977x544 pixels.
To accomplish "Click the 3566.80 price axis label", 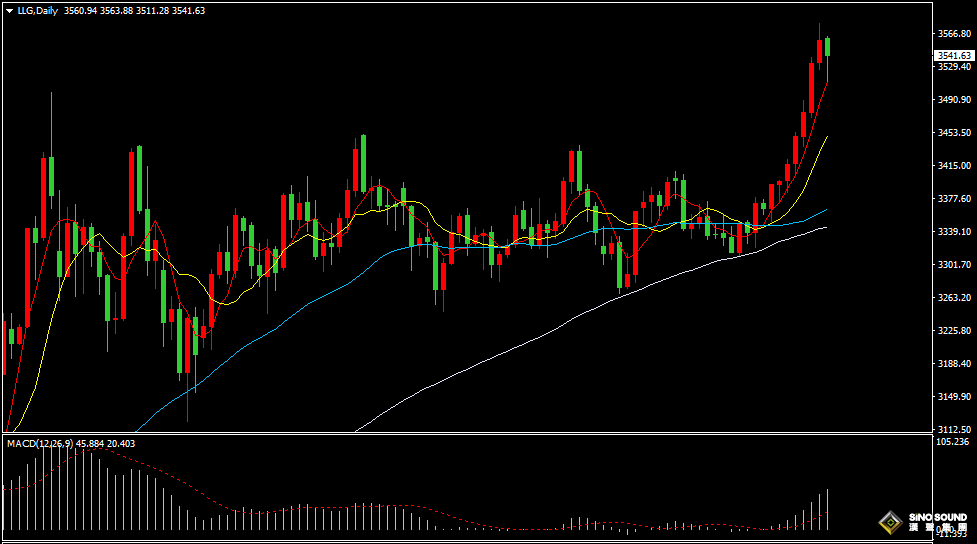I will pyautogui.click(x=952, y=33).
